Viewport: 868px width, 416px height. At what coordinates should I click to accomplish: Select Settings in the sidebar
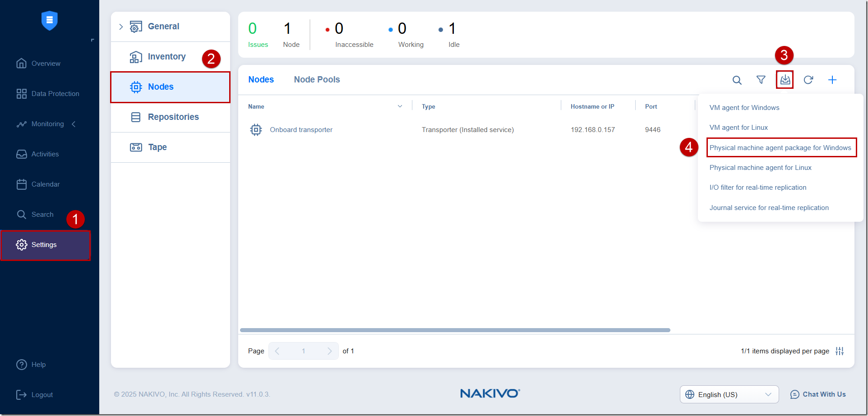click(x=45, y=245)
